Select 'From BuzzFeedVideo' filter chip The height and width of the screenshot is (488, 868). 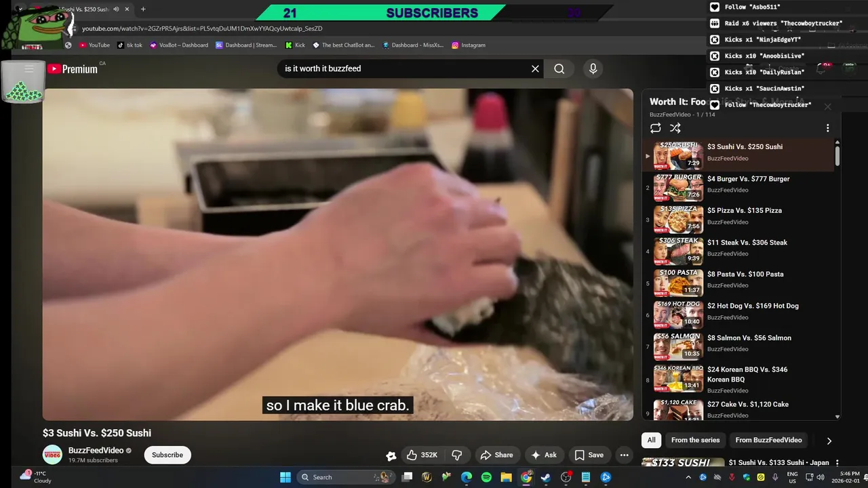coord(768,440)
